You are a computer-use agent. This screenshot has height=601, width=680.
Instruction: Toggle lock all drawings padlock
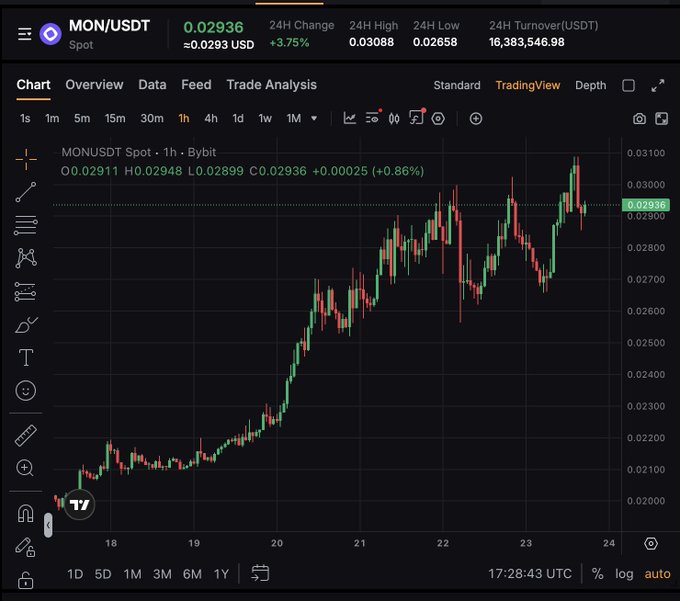tap(26, 580)
